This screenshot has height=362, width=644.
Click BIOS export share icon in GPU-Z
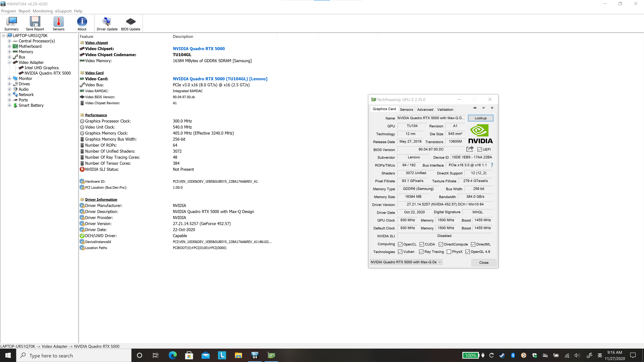(x=470, y=149)
